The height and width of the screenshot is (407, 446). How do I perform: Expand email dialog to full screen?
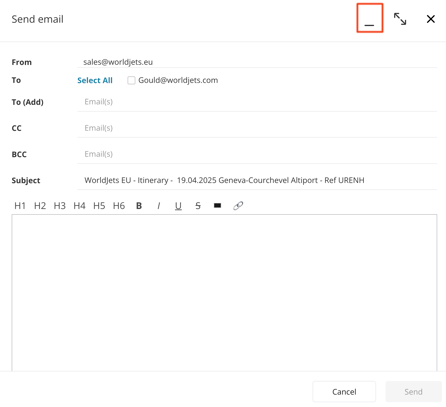(400, 19)
